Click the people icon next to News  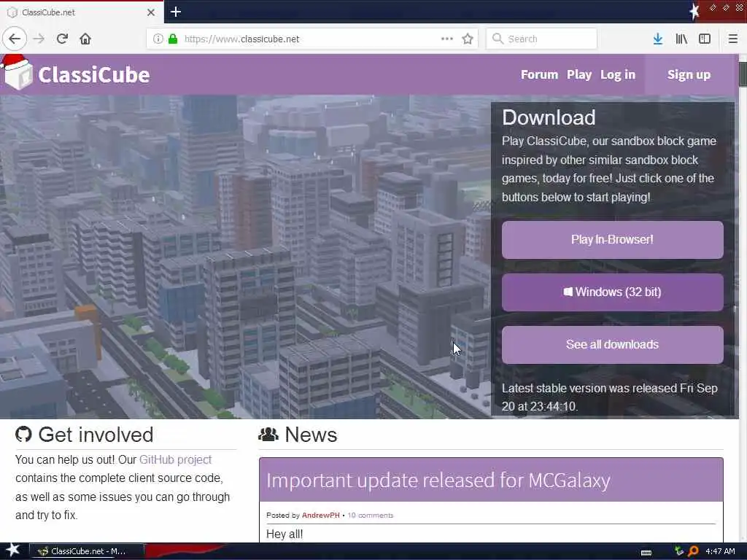coord(268,435)
